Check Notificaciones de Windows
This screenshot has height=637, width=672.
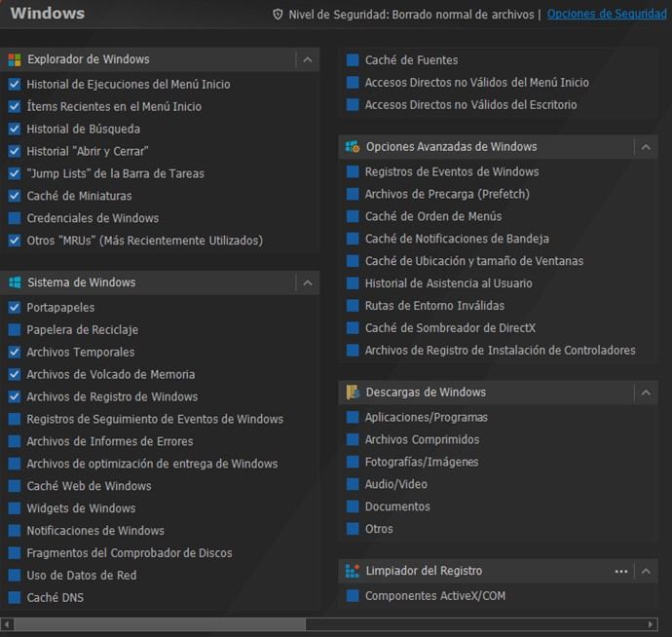[15, 530]
